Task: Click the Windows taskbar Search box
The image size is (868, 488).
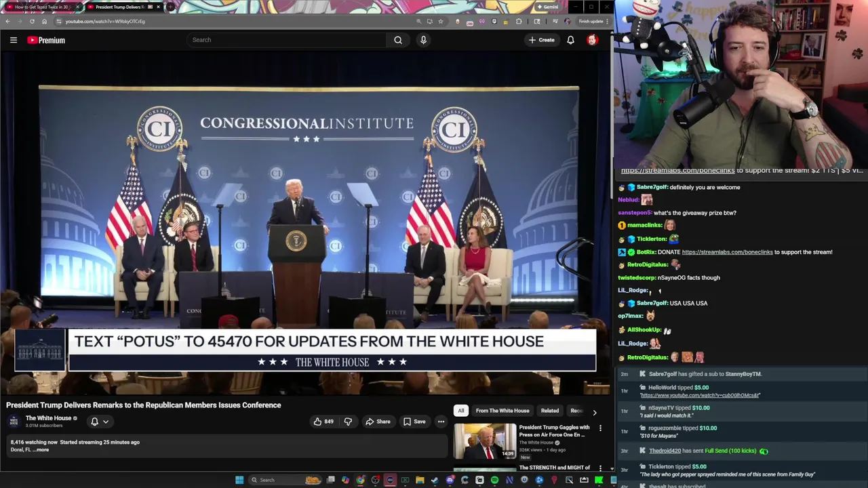Action: (x=285, y=480)
